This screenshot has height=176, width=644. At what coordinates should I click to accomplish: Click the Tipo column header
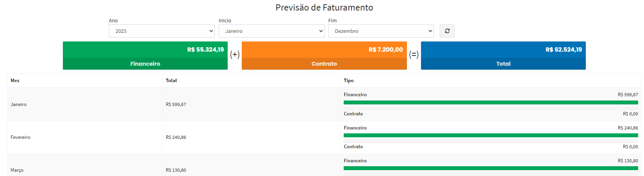coord(349,81)
